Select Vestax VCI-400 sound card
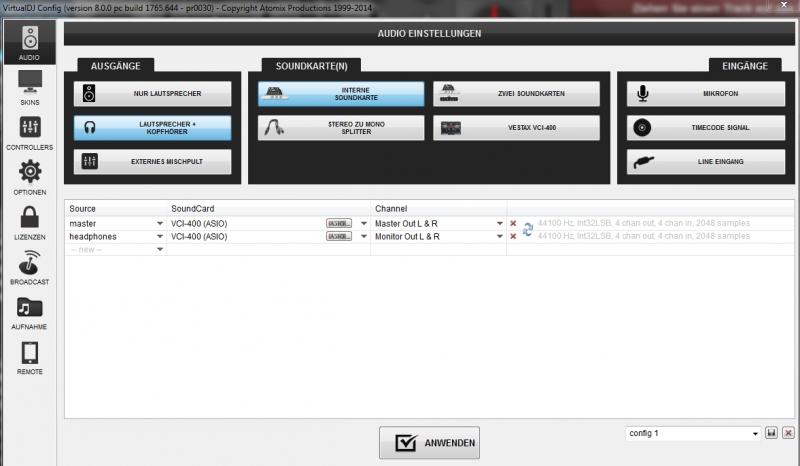The image size is (800, 466). click(516, 128)
